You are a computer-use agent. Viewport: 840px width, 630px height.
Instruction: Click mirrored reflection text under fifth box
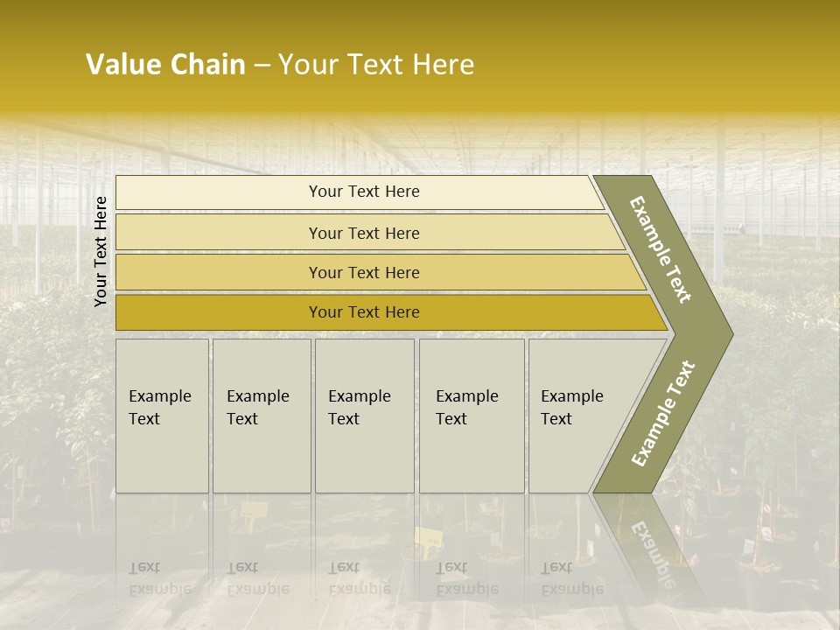click(x=571, y=578)
